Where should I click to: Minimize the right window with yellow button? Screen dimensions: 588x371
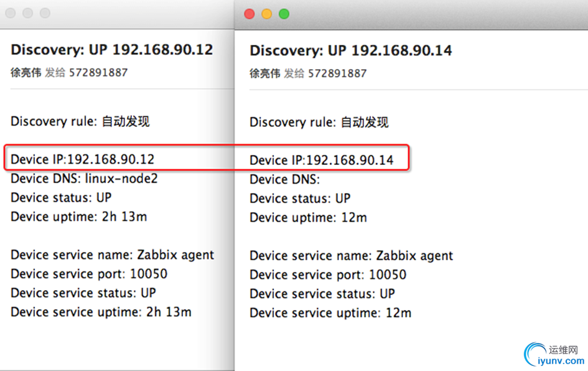pos(267,14)
